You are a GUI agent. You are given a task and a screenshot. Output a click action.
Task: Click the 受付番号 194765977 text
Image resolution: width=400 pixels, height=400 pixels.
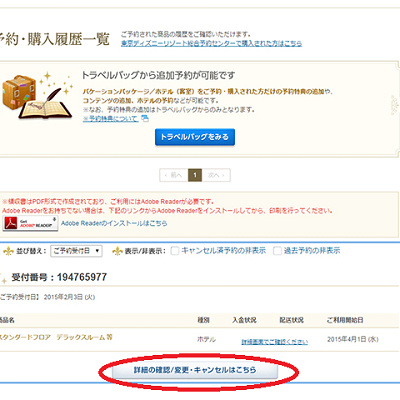(x=59, y=277)
